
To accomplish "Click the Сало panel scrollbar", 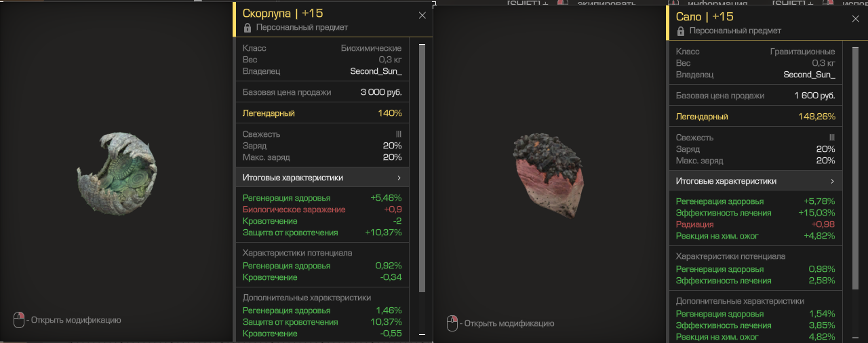I will (x=855, y=168).
